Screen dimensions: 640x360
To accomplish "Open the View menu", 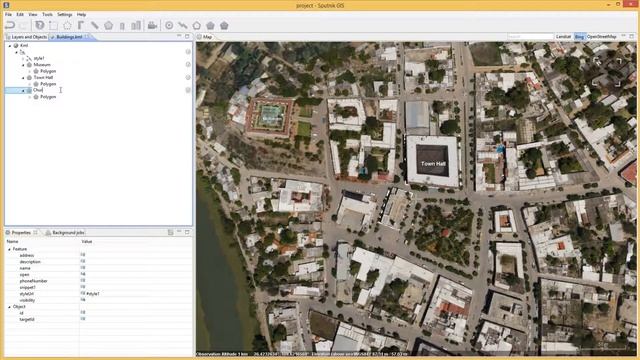I will [33, 14].
